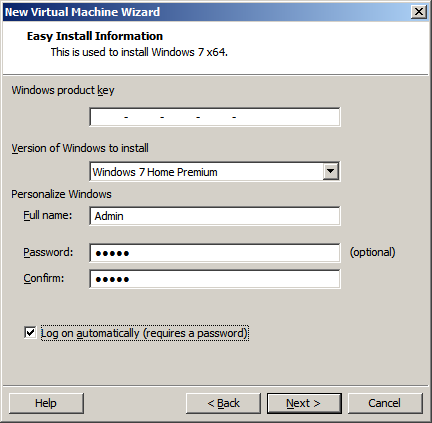This screenshot has width=432, height=423.
Task: Cancel the wizard
Action: 385,403
